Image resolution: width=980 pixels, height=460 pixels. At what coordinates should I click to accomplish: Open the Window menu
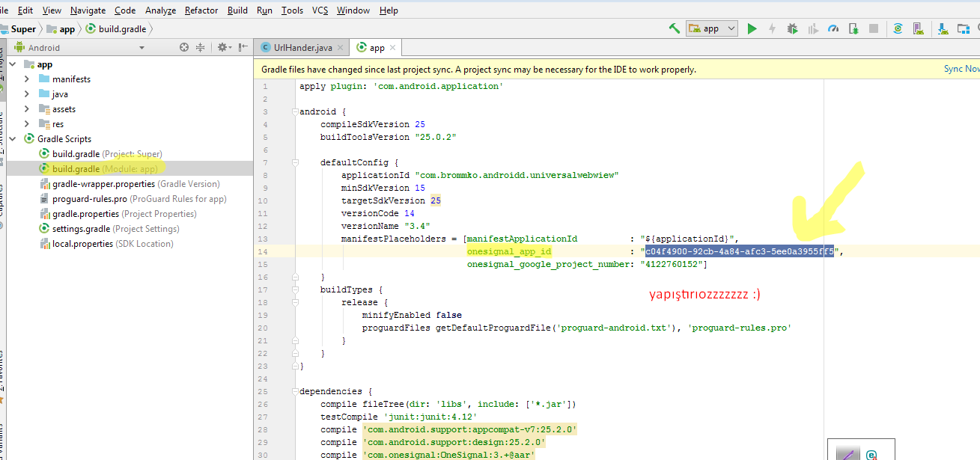click(353, 10)
